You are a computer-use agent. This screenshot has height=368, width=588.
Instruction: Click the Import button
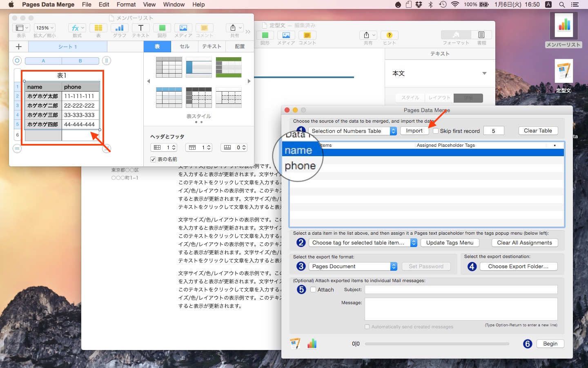tap(414, 131)
